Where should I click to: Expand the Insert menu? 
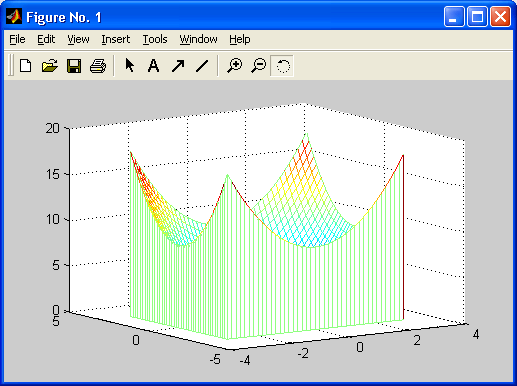(116, 39)
